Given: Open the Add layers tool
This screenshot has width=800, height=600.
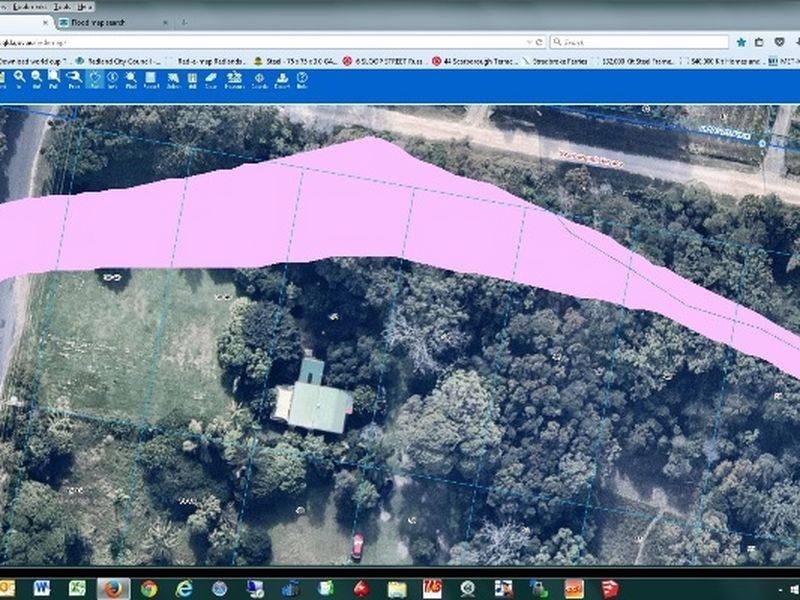Looking at the screenshot, I should click(192, 80).
